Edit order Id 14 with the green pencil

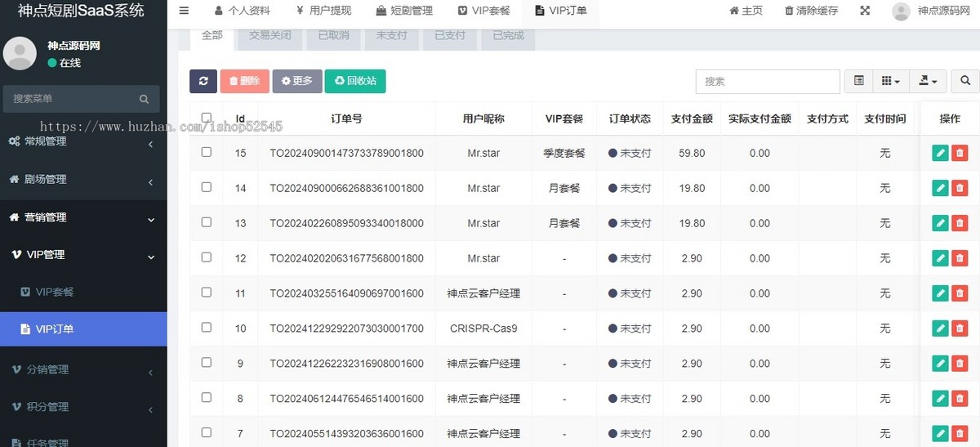[x=940, y=188]
